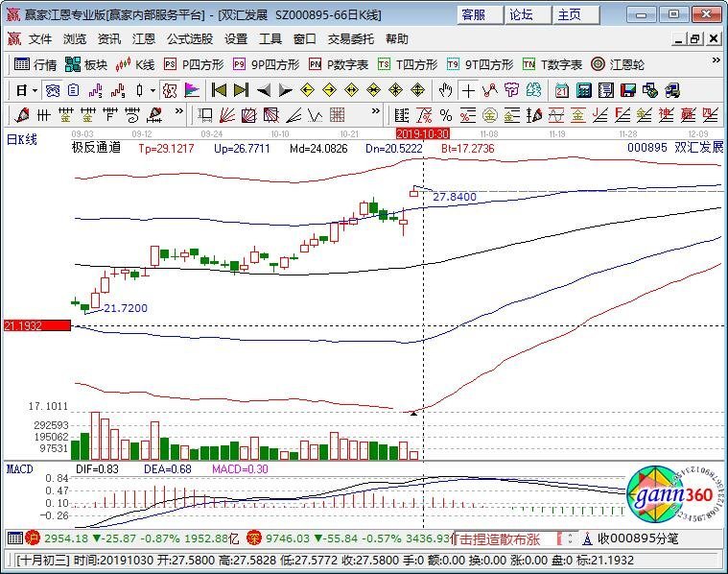
Task: Click the plain percent symbol icon
Action: coord(446,115)
